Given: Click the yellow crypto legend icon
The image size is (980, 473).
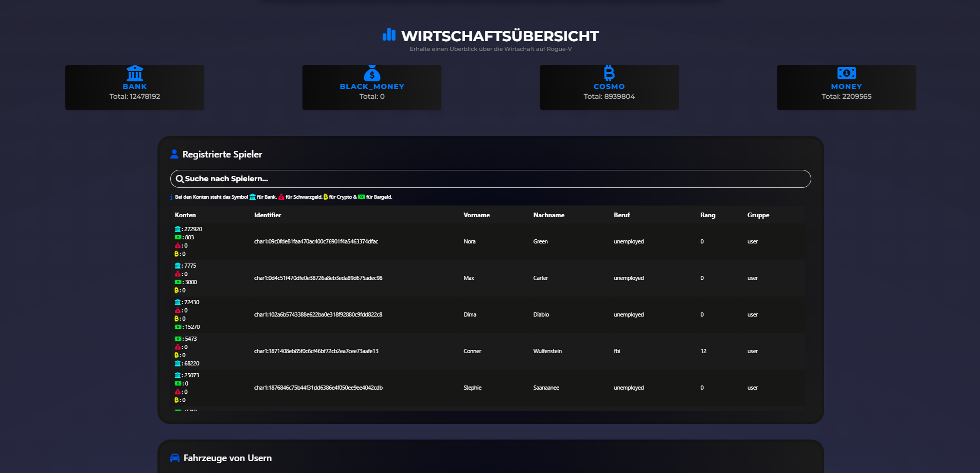Looking at the screenshot, I should pyautogui.click(x=326, y=197).
